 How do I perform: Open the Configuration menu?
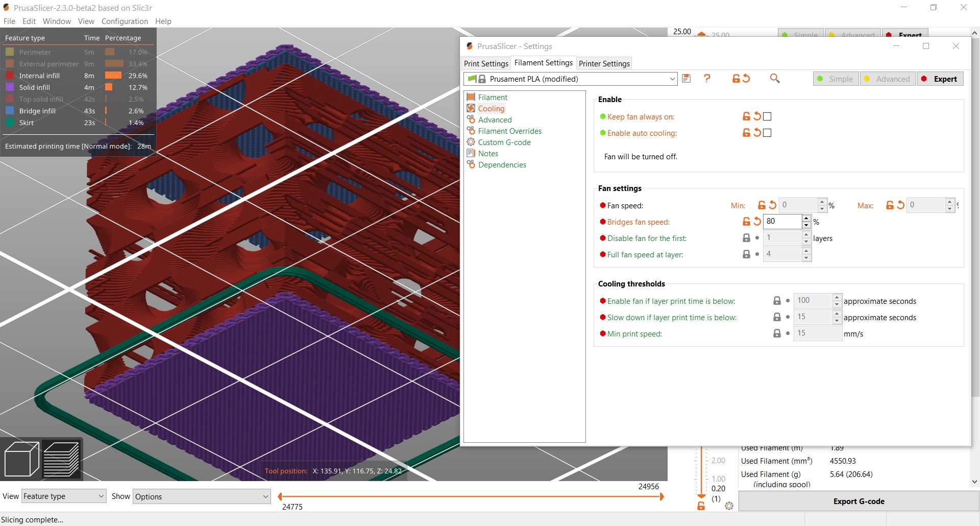(x=125, y=21)
